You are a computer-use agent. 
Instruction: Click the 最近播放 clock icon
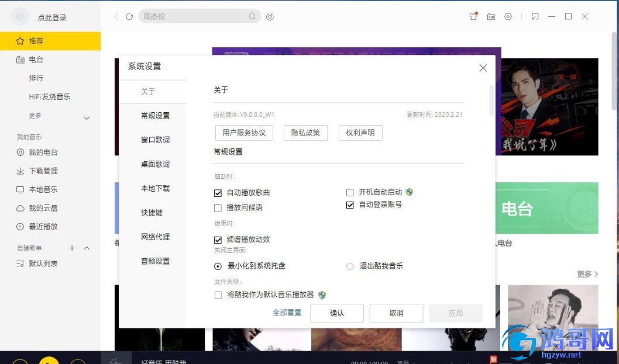(20, 226)
